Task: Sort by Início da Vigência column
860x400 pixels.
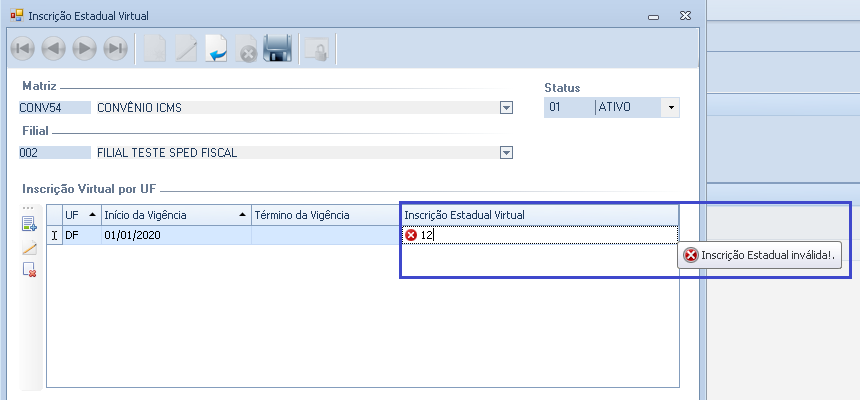Action: [x=176, y=215]
